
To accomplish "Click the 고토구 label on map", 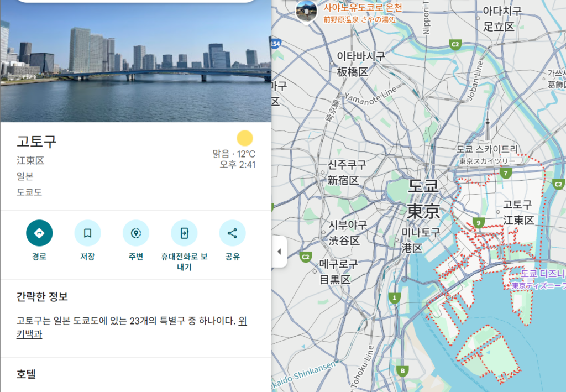I will pyautogui.click(x=517, y=212).
